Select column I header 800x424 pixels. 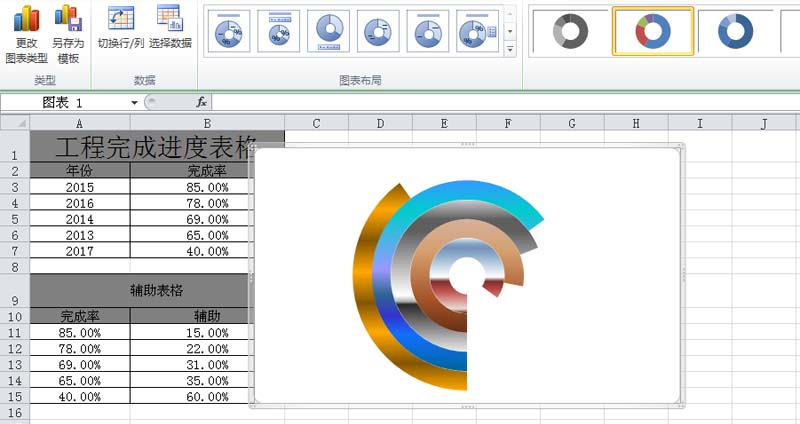[700, 123]
